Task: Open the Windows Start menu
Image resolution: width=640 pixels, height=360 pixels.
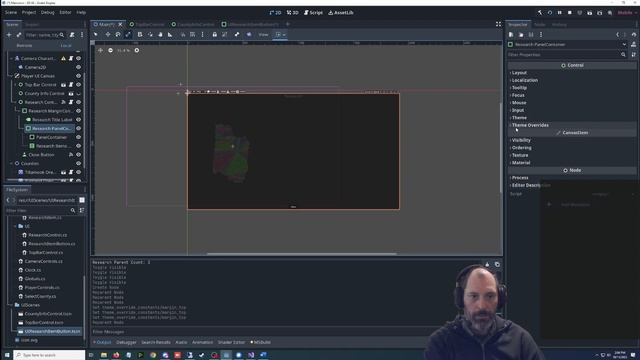Action: [x=7, y=356]
